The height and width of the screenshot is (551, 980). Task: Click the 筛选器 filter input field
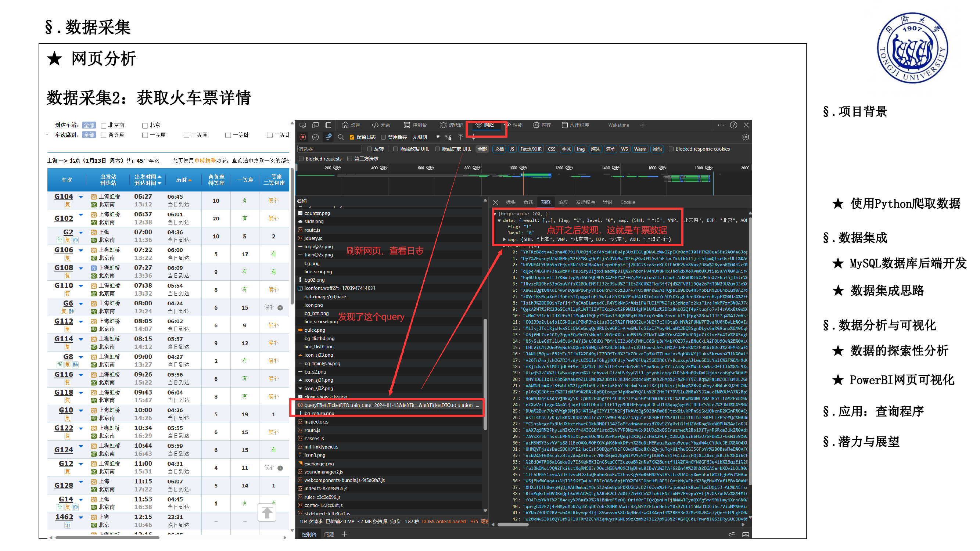tap(329, 149)
